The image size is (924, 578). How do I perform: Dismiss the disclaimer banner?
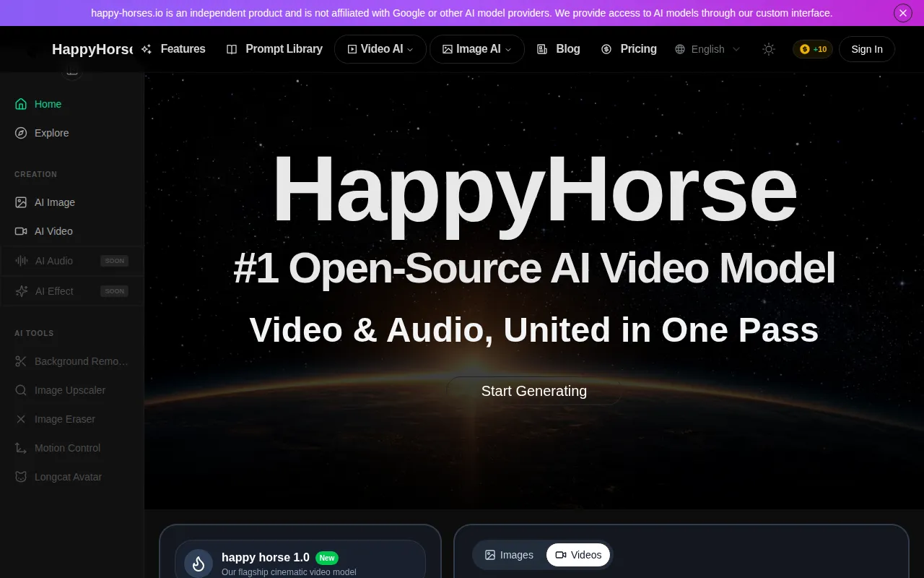[902, 12]
